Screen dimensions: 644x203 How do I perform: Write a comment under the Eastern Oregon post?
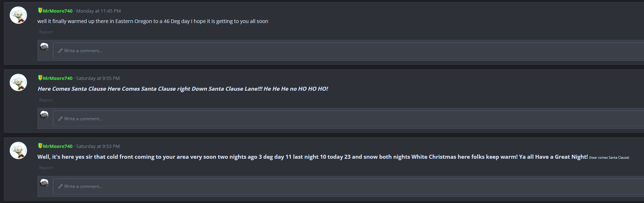coord(348,51)
